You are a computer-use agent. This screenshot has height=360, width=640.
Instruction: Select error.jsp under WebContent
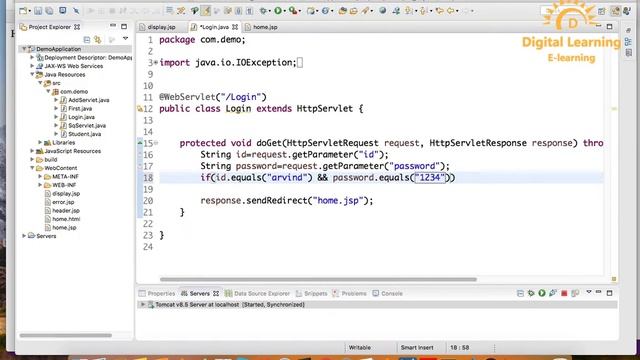click(x=63, y=202)
